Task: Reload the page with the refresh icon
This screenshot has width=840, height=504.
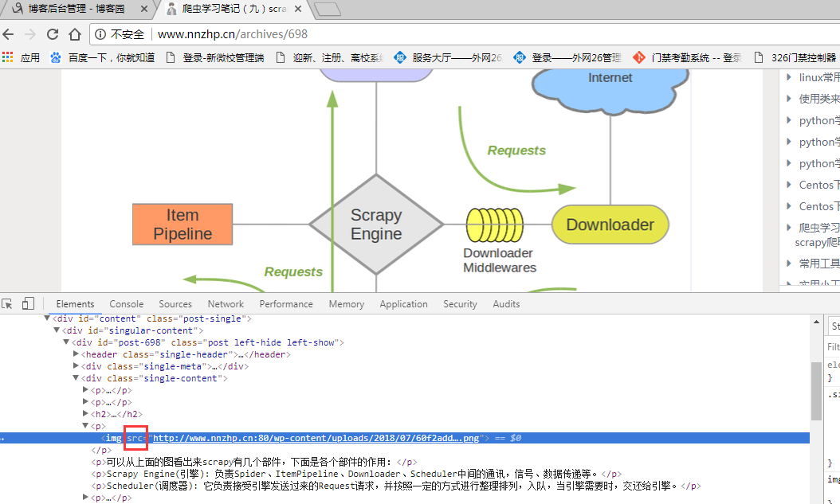Action: [x=53, y=34]
